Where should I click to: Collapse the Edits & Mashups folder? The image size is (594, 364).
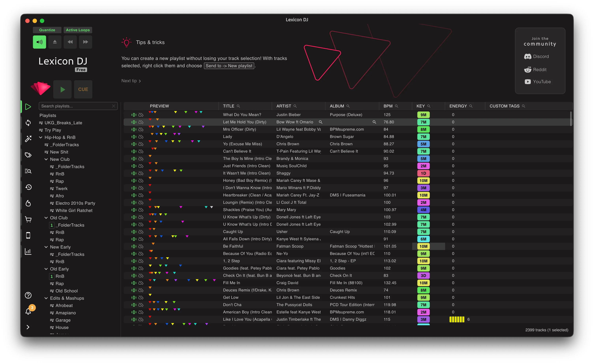click(x=46, y=298)
